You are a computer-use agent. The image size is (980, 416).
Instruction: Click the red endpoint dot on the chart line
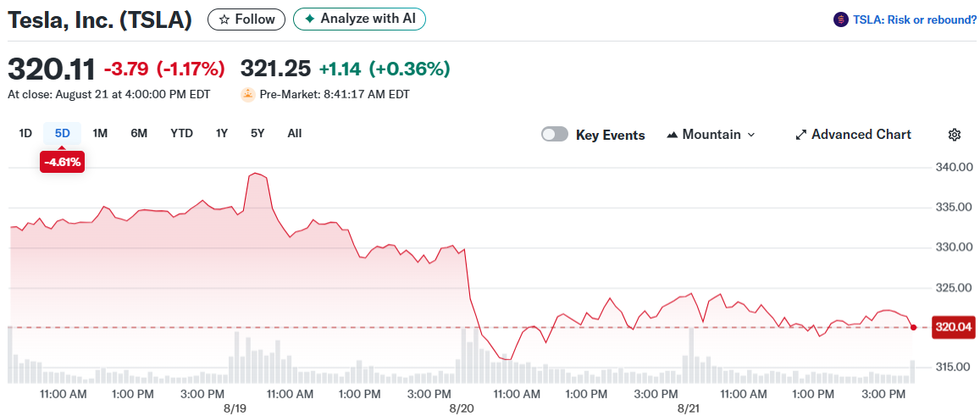(x=914, y=327)
